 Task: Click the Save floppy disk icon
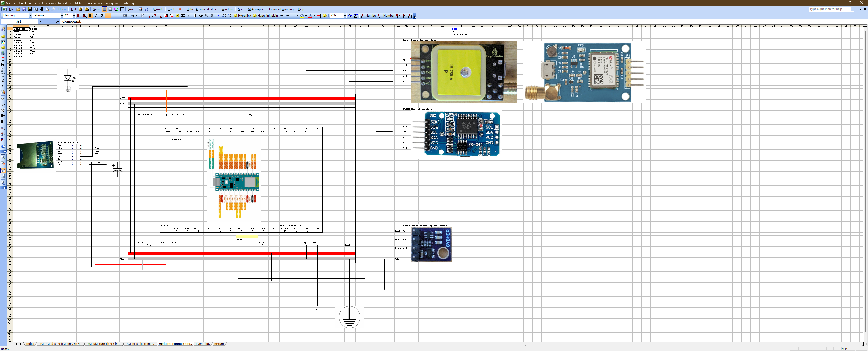(x=24, y=9)
